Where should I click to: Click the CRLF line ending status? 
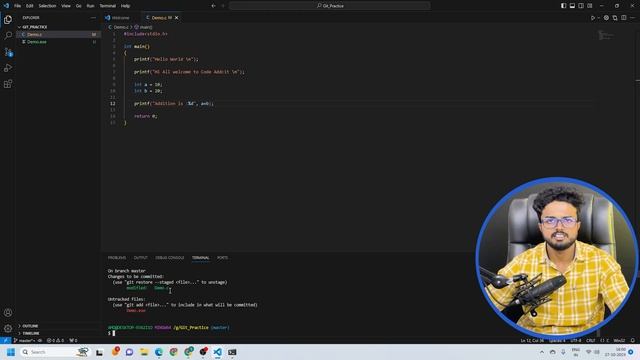pos(591,340)
